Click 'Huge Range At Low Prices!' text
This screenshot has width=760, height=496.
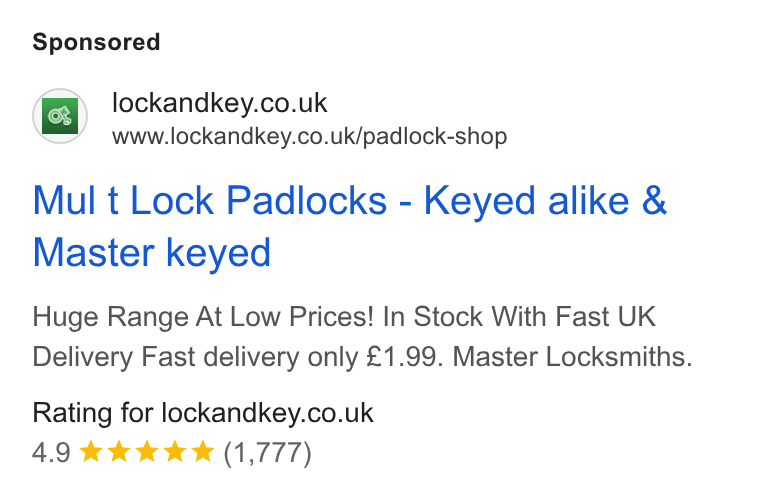pyautogui.click(x=203, y=317)
